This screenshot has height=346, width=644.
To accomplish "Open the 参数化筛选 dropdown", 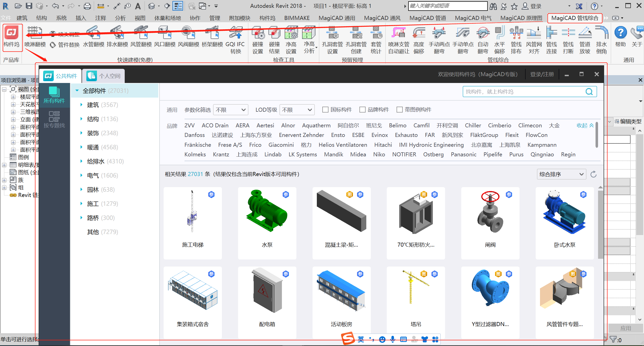I will pyautogui.click(x=230, y=110).
